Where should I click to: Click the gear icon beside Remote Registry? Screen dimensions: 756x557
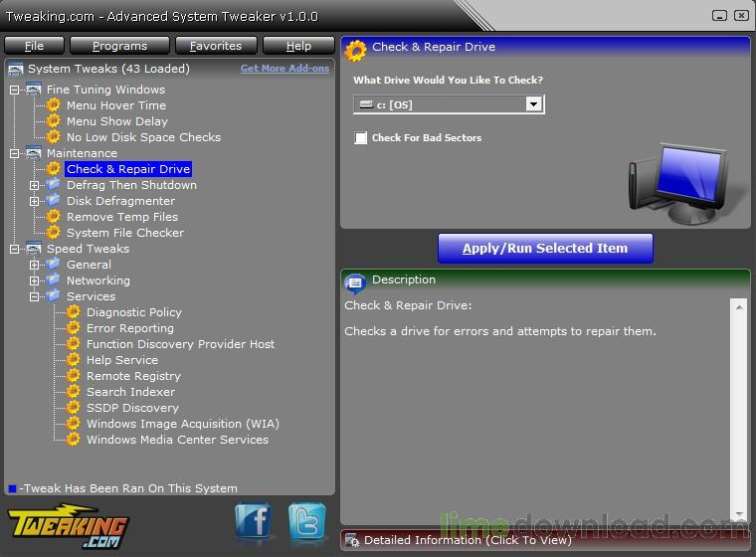73,376
